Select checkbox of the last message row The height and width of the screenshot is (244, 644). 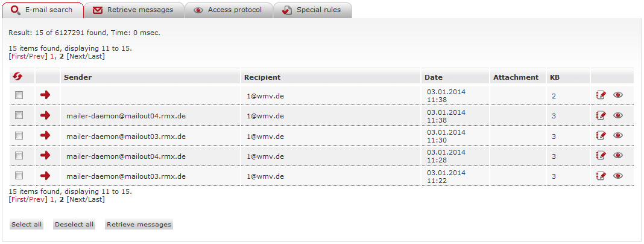[x=19, y=176]
